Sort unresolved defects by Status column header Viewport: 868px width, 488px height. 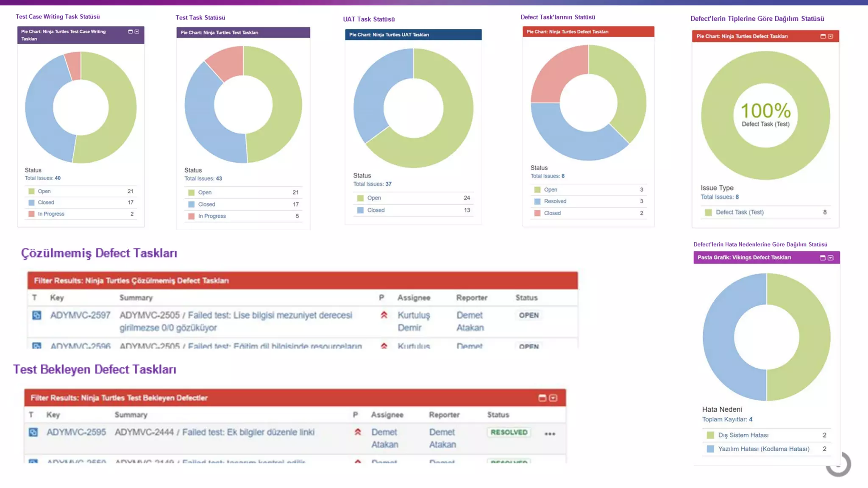[x=526, y=298]
